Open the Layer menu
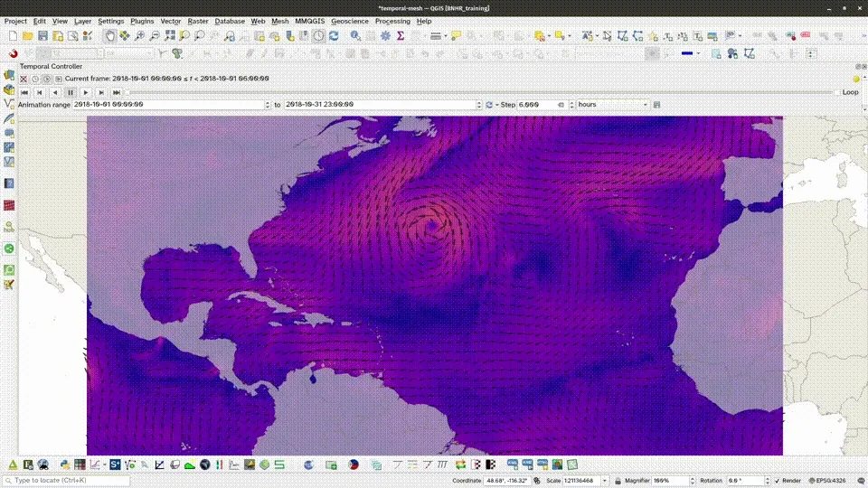This screenshot has width=868, height=488. click(82, 21)
